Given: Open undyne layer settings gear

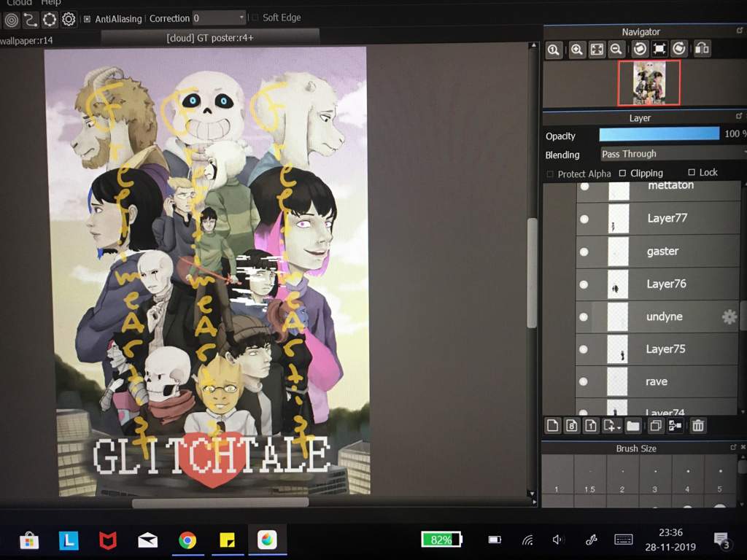Looking at the screenshot, I should (729, 316).
